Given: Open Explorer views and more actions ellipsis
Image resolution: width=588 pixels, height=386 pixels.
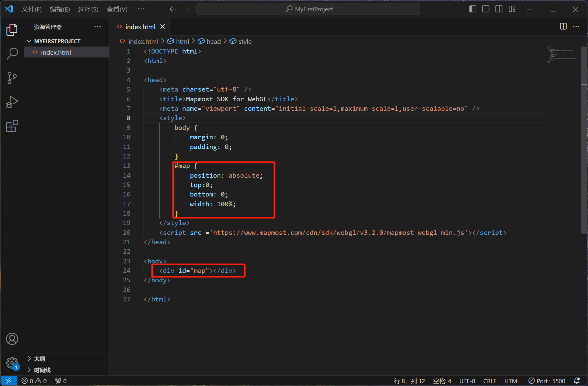Looking at the screenshot, I should (97, 27).
